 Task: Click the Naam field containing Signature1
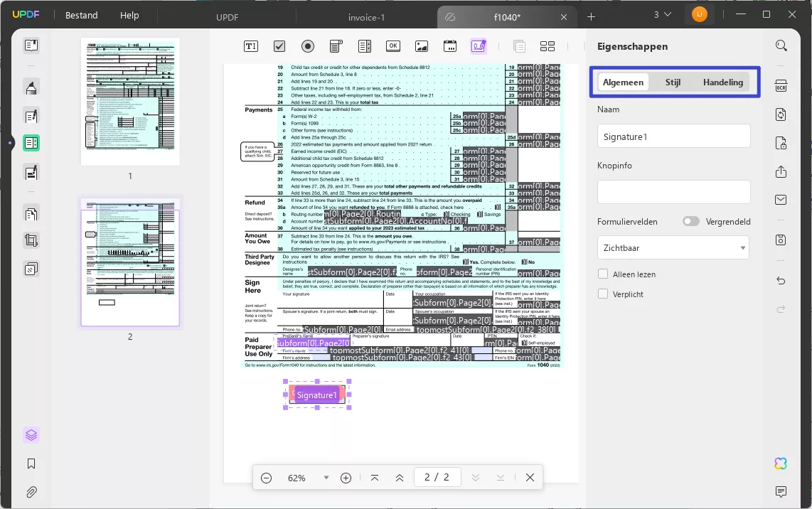tap(673, 136)
